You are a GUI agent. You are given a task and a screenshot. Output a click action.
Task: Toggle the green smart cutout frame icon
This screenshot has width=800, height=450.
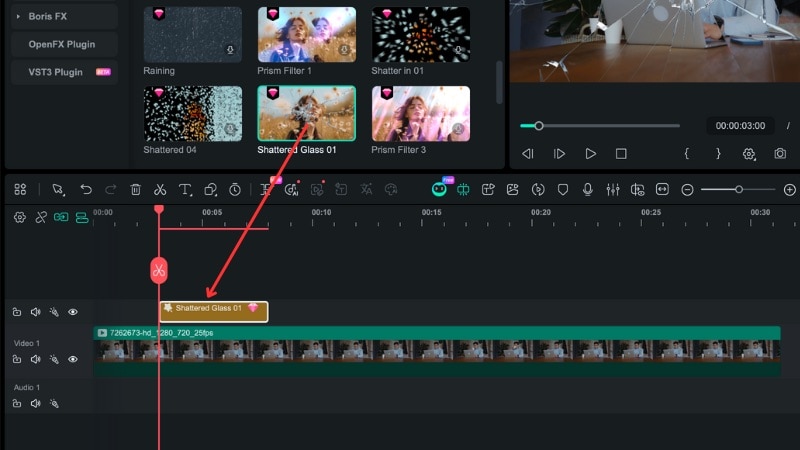(463, 190)
